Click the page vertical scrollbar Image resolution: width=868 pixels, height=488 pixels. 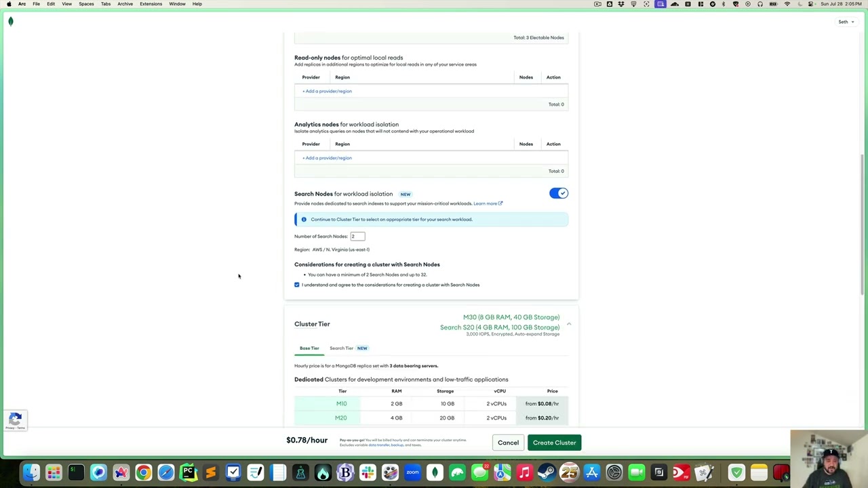pyautogui.click(x=863, y=224)
